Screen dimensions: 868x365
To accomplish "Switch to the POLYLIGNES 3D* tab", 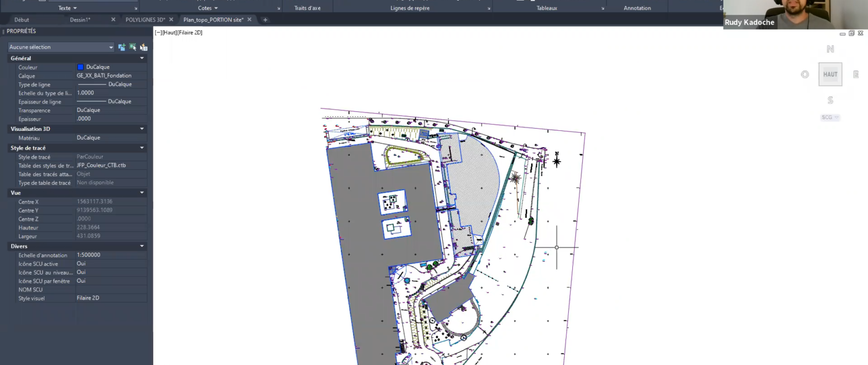I will [145, 20].
